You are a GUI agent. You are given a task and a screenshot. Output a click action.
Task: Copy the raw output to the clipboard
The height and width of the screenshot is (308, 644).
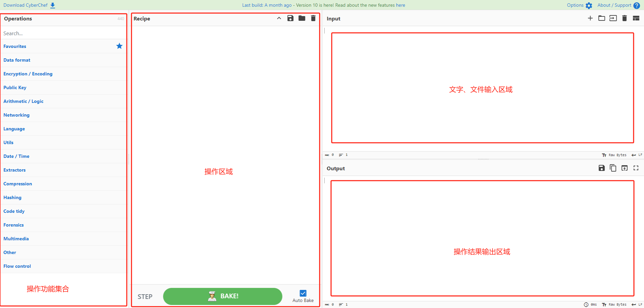tap(613, 168)
